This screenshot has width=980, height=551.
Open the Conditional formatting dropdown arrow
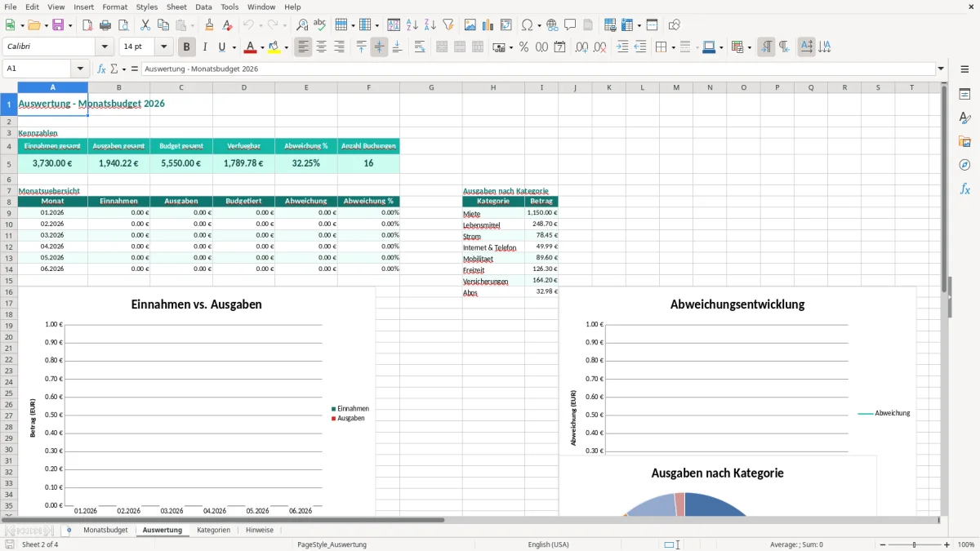coord(749,47)
